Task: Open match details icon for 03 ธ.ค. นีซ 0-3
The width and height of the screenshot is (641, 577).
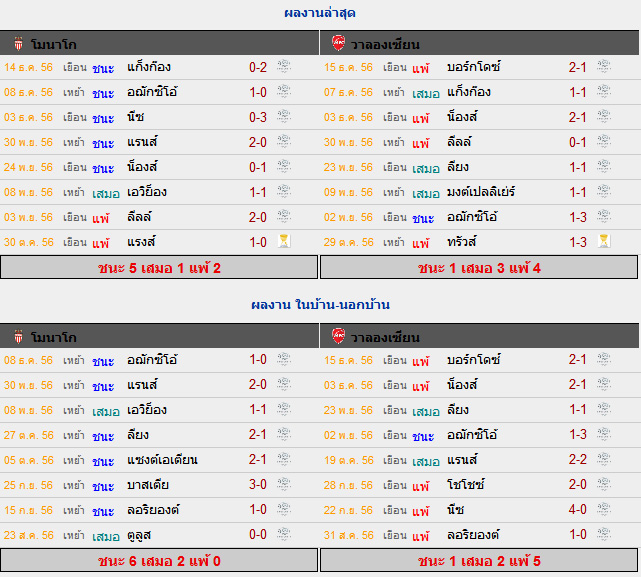Action: (284, 117)
